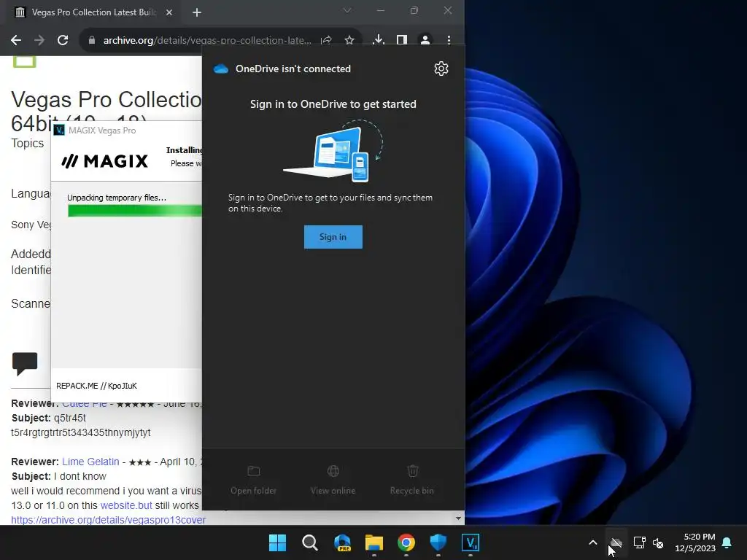Viewport: 747px width, 560px height.
Task: Click the muted volume tray icon
Action: (x=658, y=542)
